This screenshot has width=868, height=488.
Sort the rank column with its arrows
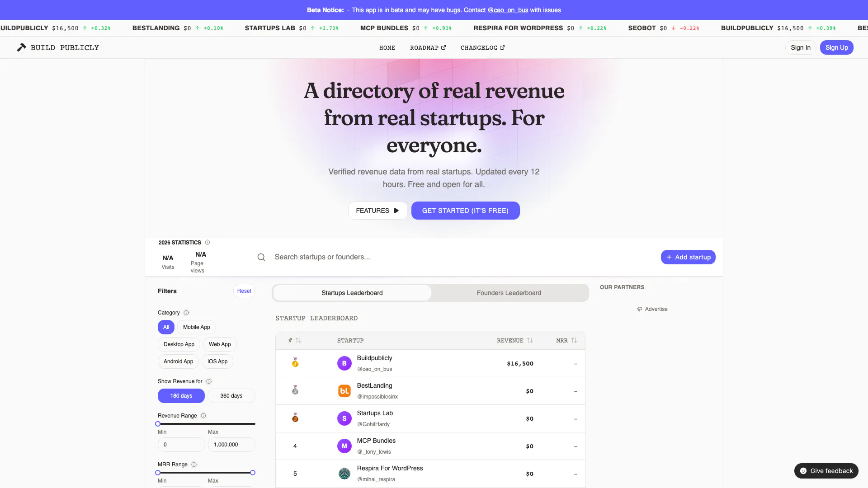299,340
